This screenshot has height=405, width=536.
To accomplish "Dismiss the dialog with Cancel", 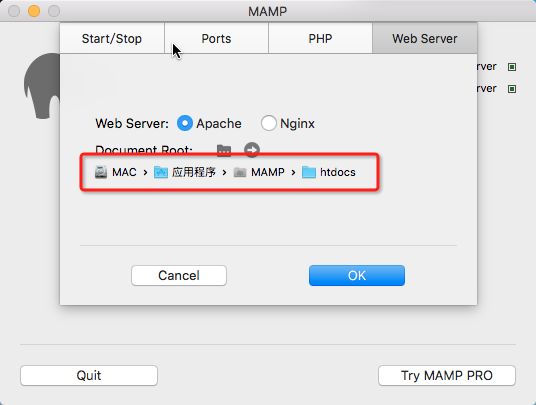I will 179,275.
